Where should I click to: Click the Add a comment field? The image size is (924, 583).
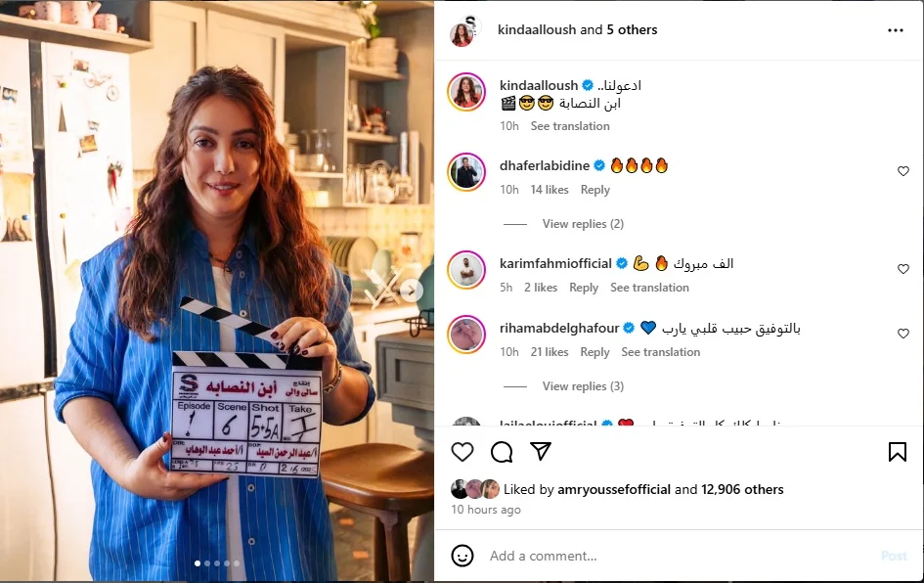point(678,556)
